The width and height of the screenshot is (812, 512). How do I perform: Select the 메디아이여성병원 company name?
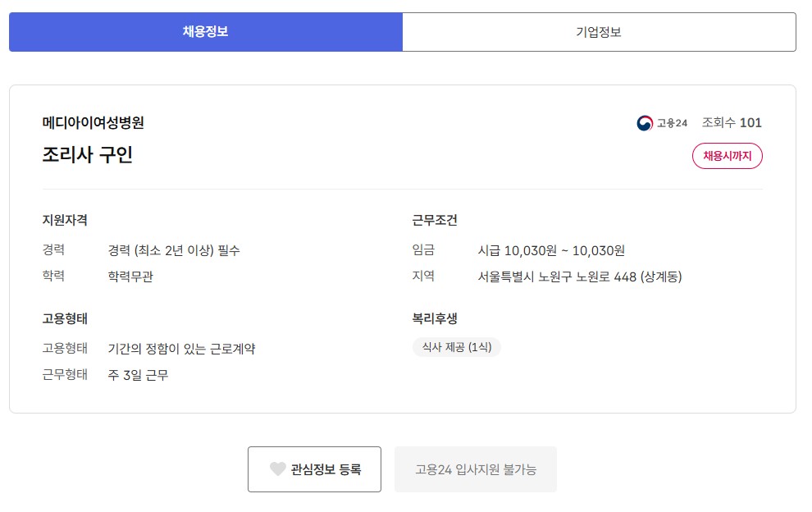click(94, 123)
